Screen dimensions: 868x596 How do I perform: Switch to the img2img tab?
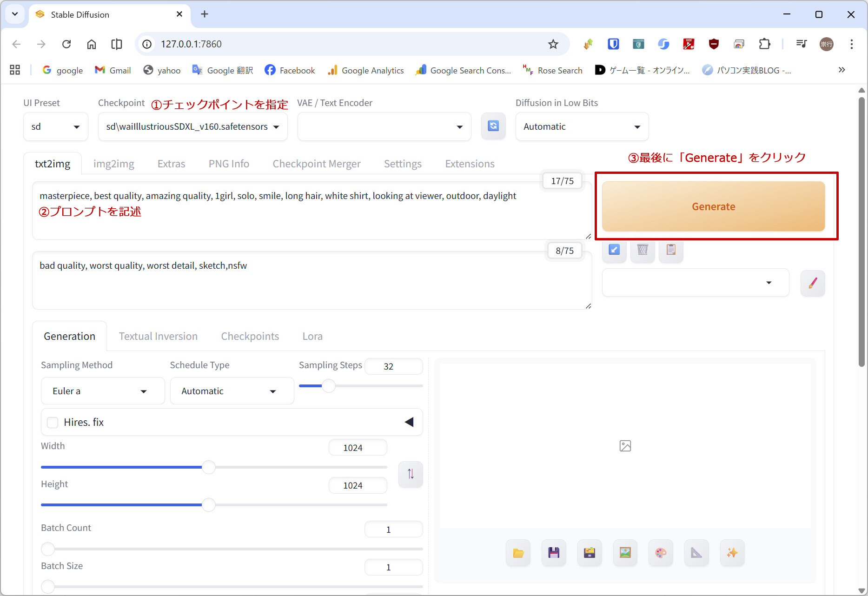[113, 164]
